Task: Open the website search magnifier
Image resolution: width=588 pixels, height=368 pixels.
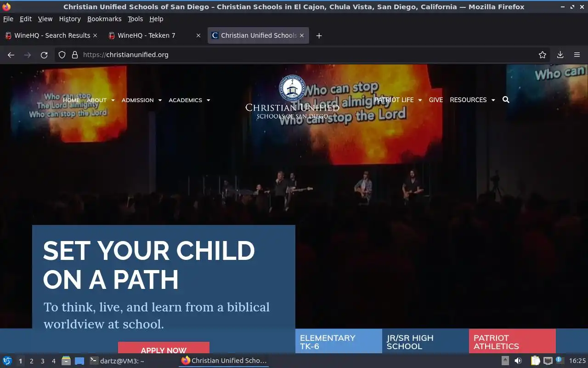Action: click(506, 100)
